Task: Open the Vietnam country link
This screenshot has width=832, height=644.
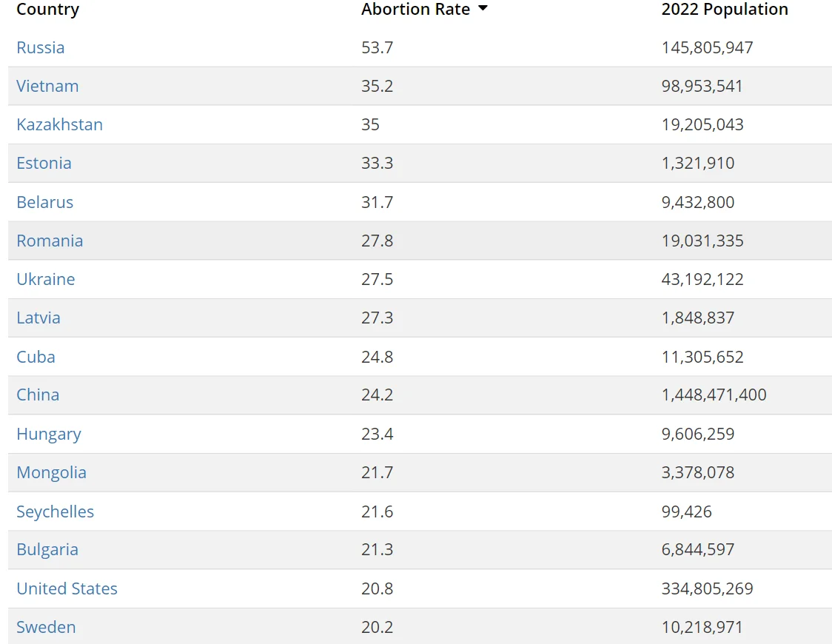Action: (47, 86)
